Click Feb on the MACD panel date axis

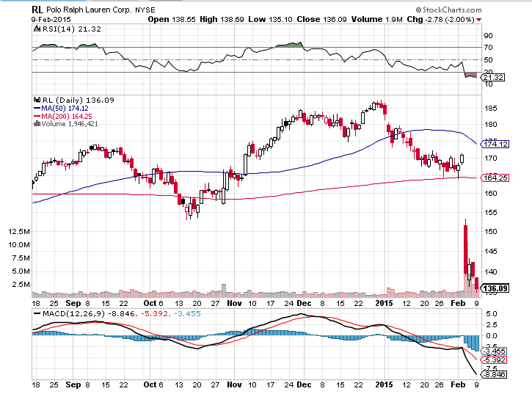[x=458, y=384]
